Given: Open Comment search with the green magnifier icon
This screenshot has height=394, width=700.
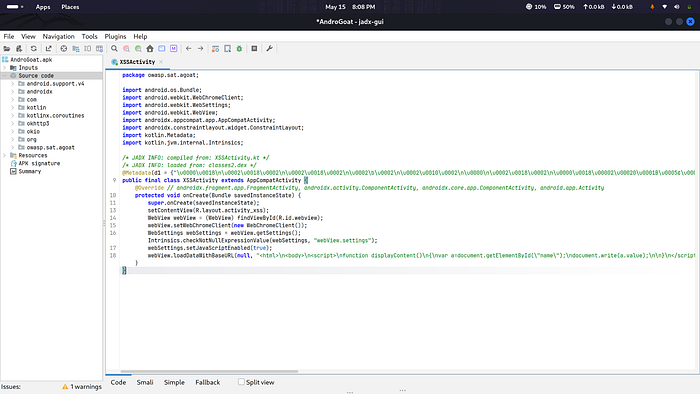Looking at the screenshot, I should point(138,49).
